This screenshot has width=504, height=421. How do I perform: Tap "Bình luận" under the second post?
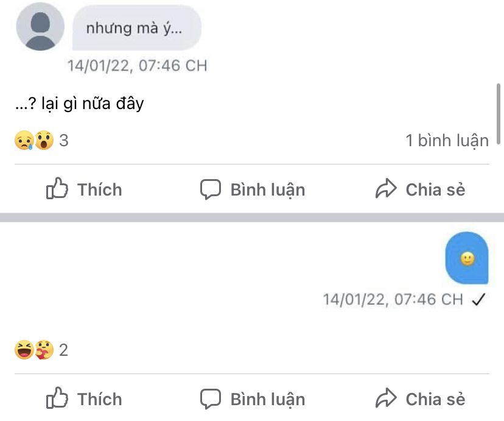coord(267,399)
